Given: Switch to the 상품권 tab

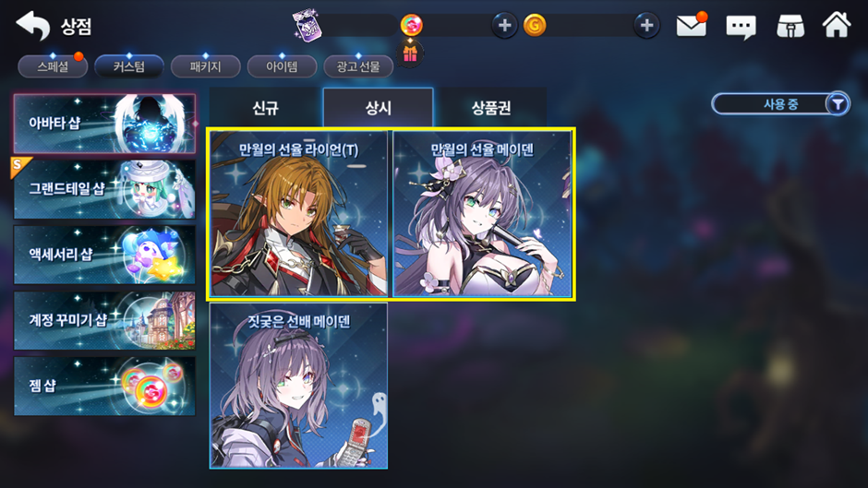Looking at the screenshot, I should (x=491, y=107).
